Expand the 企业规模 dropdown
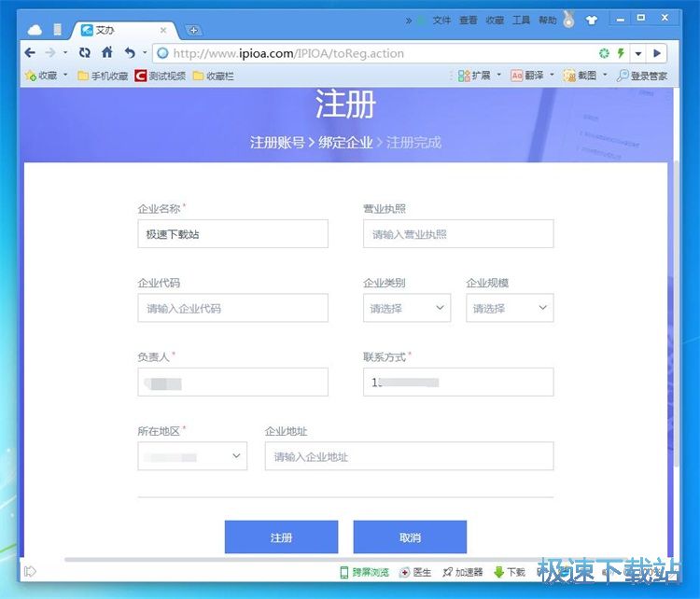700x599 pixels. click(509, 308)
